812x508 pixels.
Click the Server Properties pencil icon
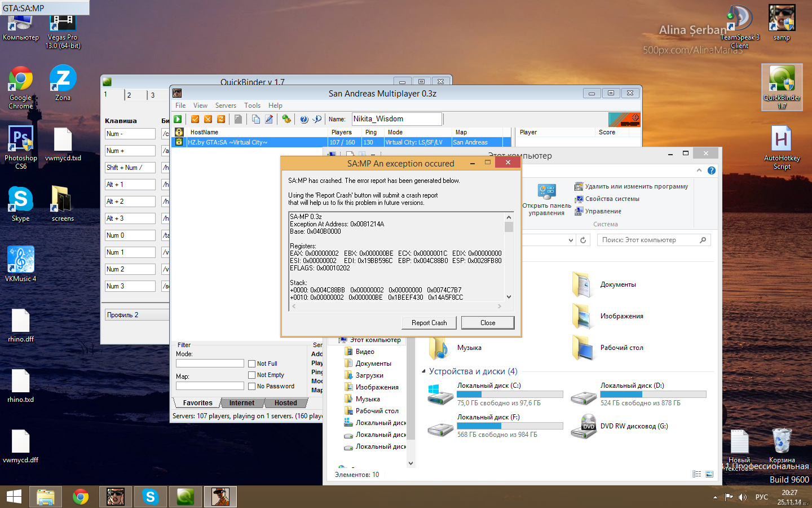pos(269,119)
